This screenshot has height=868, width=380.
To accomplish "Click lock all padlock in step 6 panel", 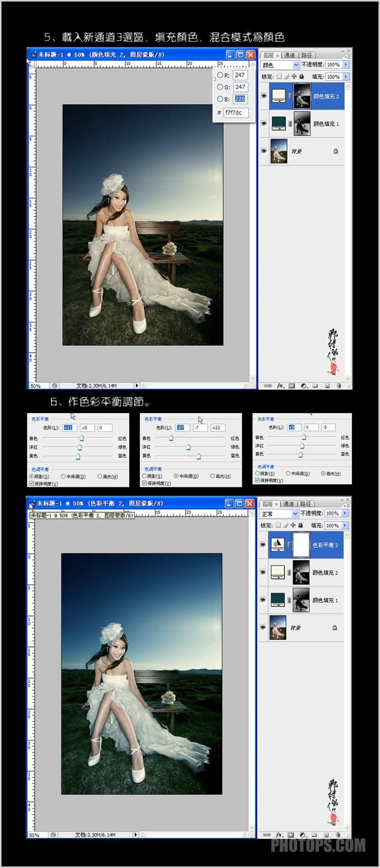I will pyautogui.click(x=301, y=525).
